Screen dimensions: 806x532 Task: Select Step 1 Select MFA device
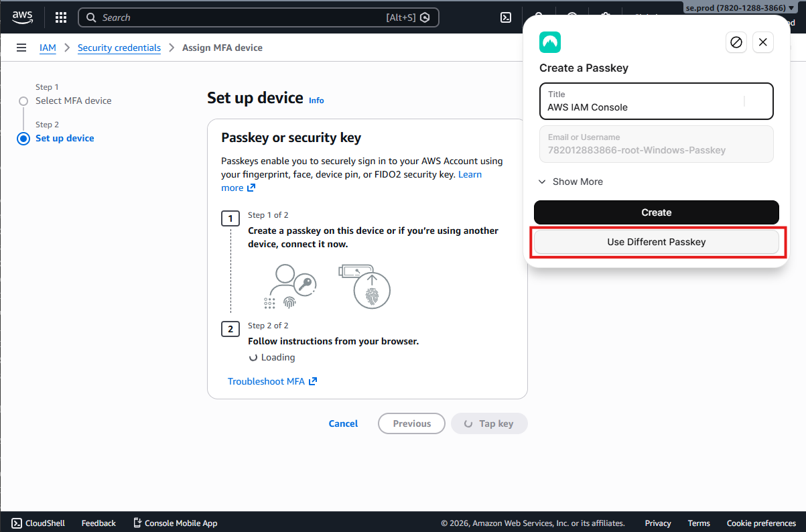point(73,101)
